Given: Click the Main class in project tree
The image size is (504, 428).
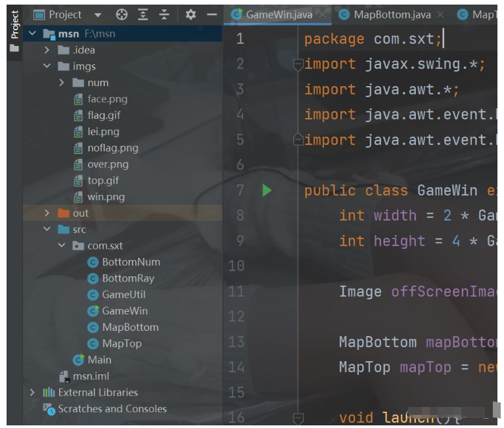Looking at the screenshot, I should (99, 360).
